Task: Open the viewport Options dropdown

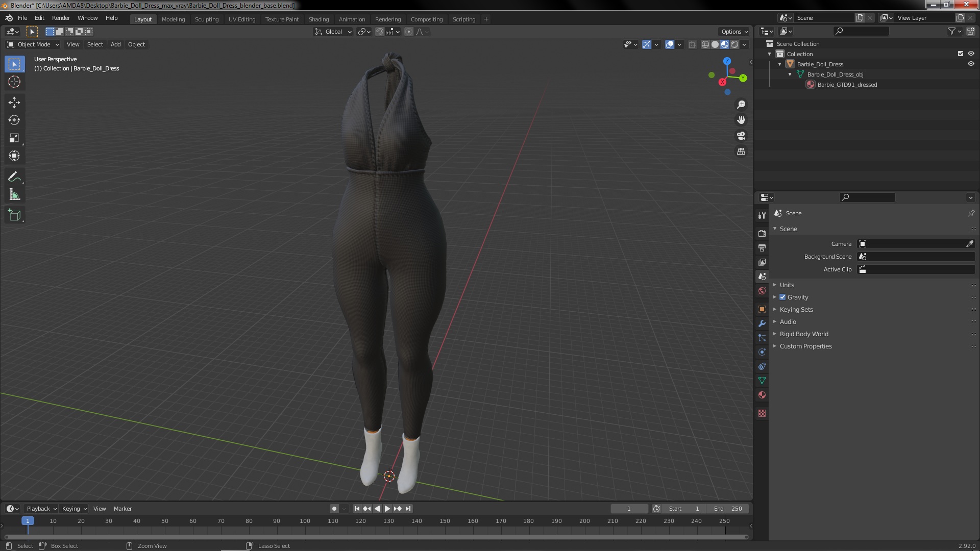Action: [734, 32]
